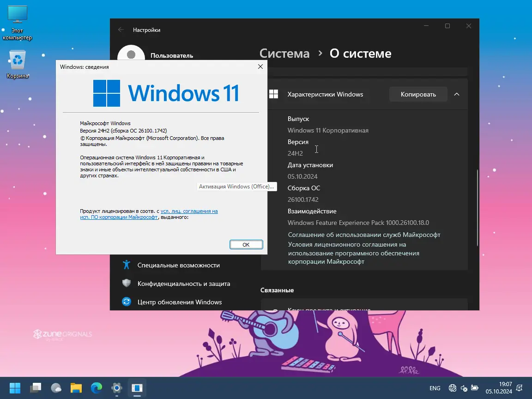Toggle the muted volume icon in tray
532x399 pixels.
pyautogui.click(x=464, y=388)
